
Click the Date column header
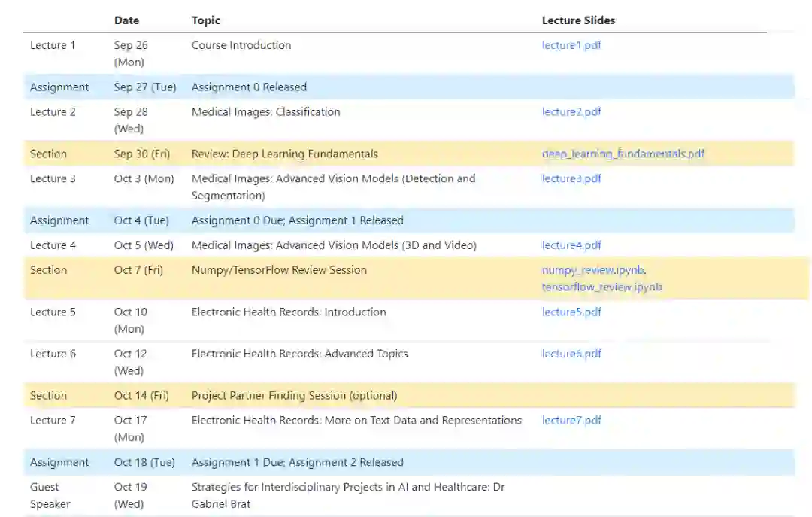click(x=126, y=20)
